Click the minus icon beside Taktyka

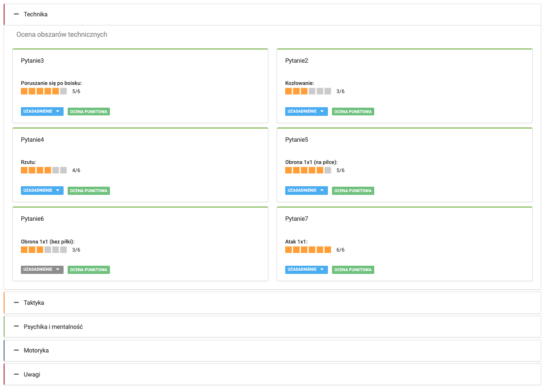click(16, 303)
